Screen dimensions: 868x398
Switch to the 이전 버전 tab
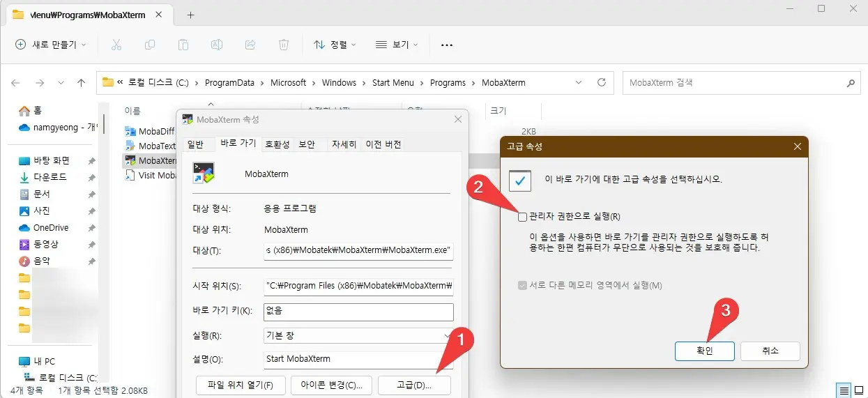point(383,144)
